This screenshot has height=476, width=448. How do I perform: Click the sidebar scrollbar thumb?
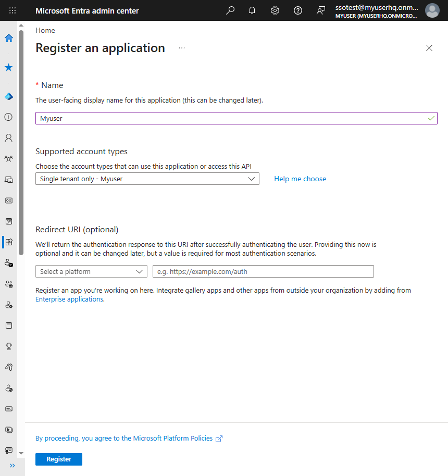21,143
